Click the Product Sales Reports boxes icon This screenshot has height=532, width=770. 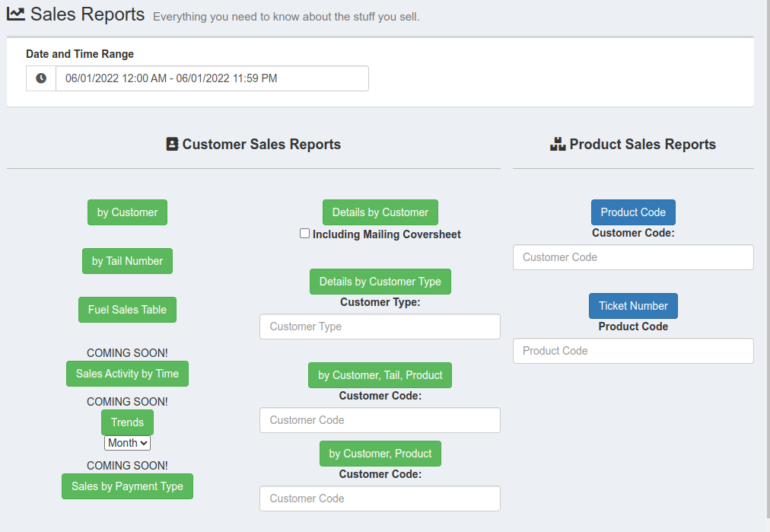pos(558,144)
